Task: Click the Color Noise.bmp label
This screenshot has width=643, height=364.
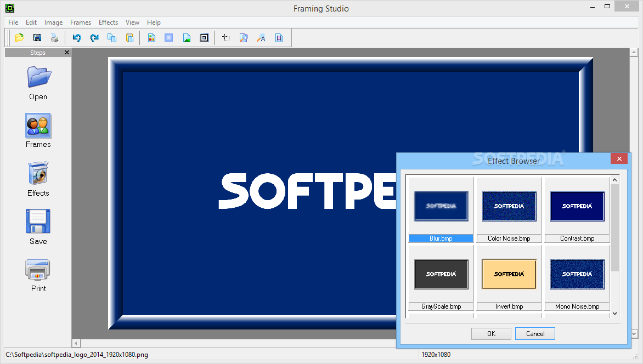Action: point(509,238)
